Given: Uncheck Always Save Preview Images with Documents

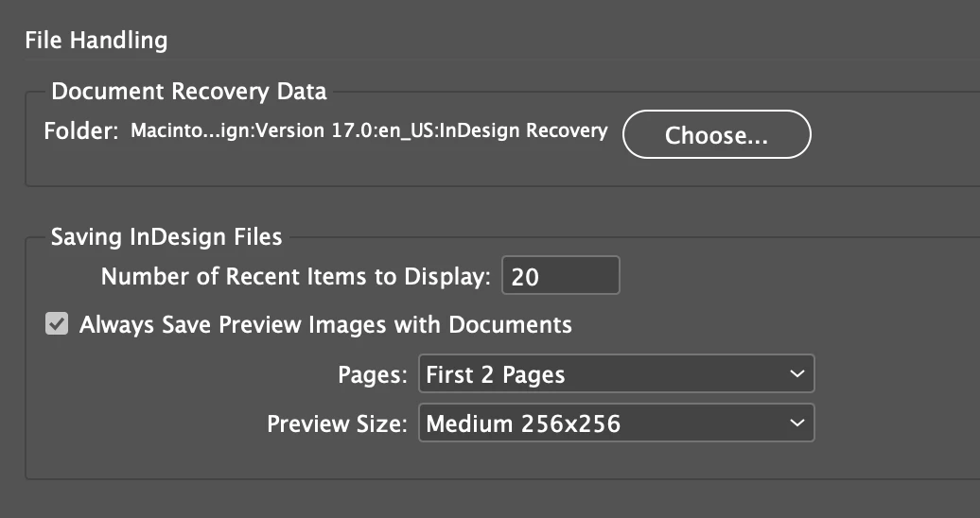Looking at the screenshot, I should click(x=57, y=324).
